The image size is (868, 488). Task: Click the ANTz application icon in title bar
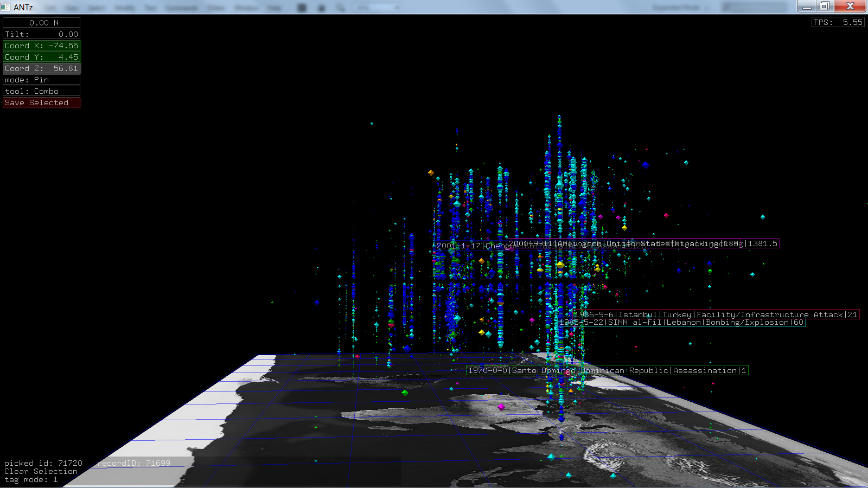pyautogui.click(x=5, y=7)
